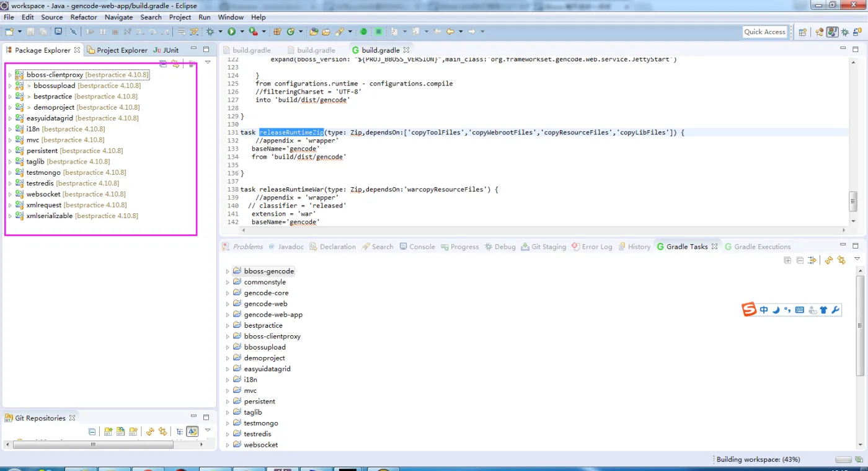The width and height of the screenshot is (868, 471).
Task: Collapse all in Git Repositories view
Action: (92, 431)
